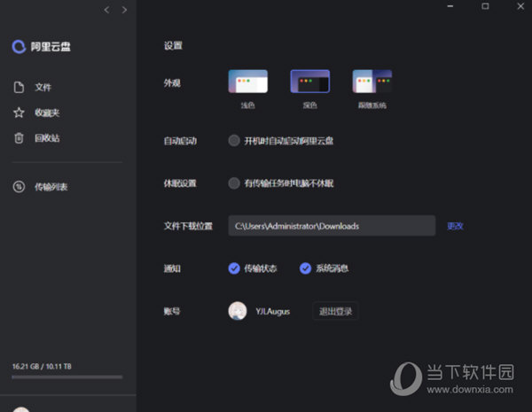Click the YJLAugus account name
Screen dimensions: 532x412
(x=273, y=311)
